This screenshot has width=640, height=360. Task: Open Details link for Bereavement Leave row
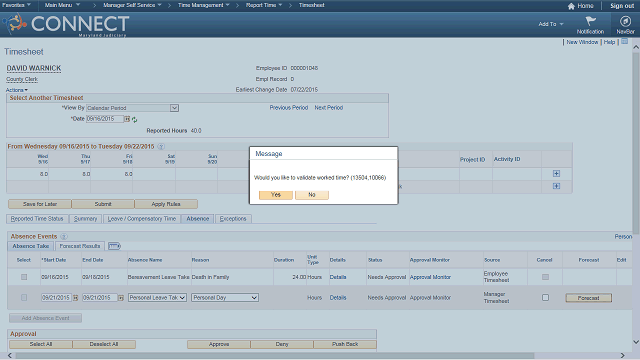[x=338, y=277]
